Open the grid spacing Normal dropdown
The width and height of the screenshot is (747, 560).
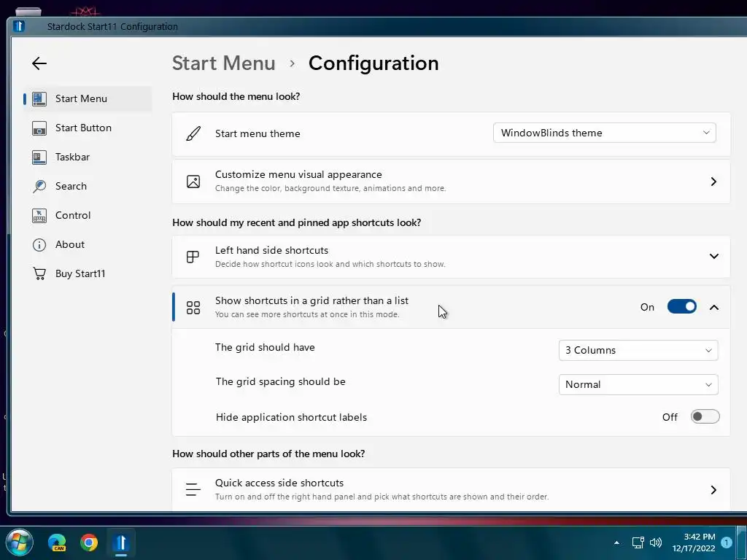638,385
